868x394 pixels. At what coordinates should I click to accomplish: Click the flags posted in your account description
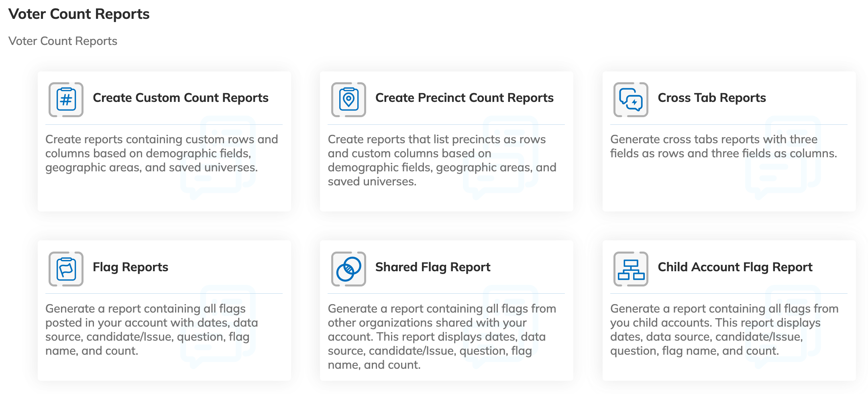[x=151, y=330]
